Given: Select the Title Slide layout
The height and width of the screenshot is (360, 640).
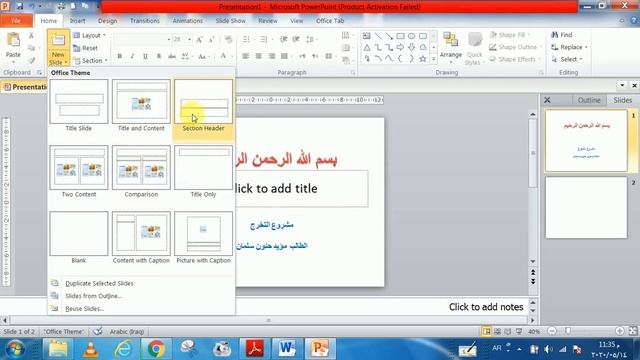Looking at the screenshot, I should [79, 106].
